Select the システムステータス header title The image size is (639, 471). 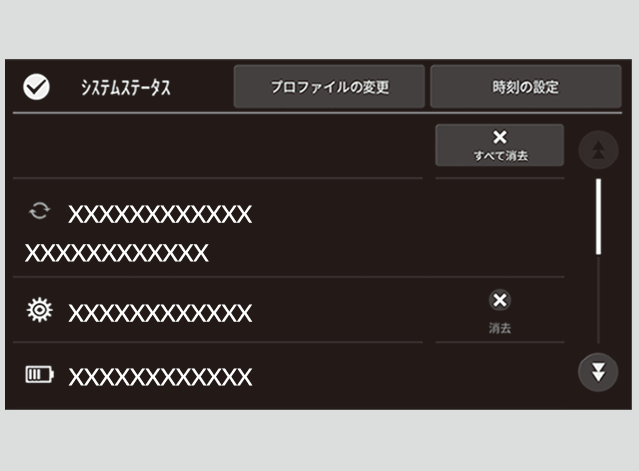[x=126, y=88]
